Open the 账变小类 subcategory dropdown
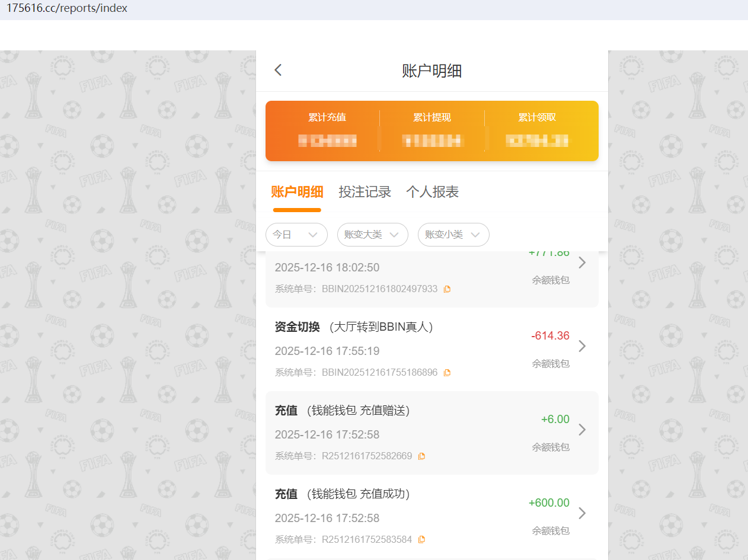Image resolution: width=748 pixels, height=560 pixels. coord(453,235)
